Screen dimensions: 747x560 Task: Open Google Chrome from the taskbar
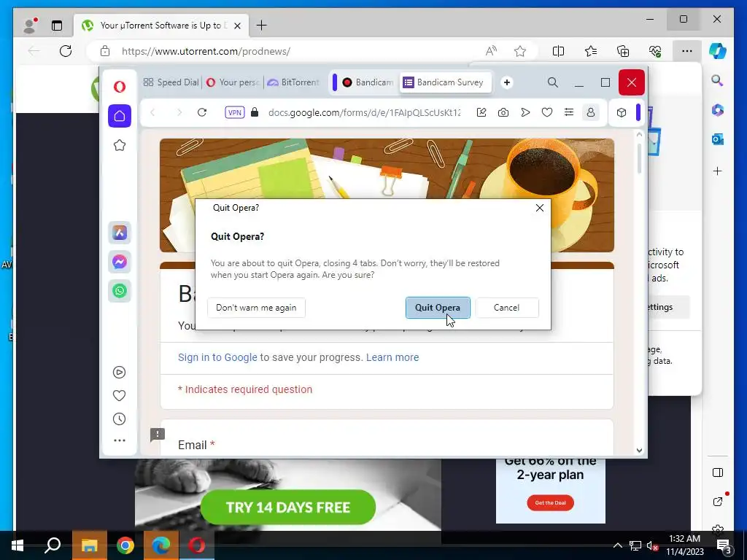tap(125, 545)
